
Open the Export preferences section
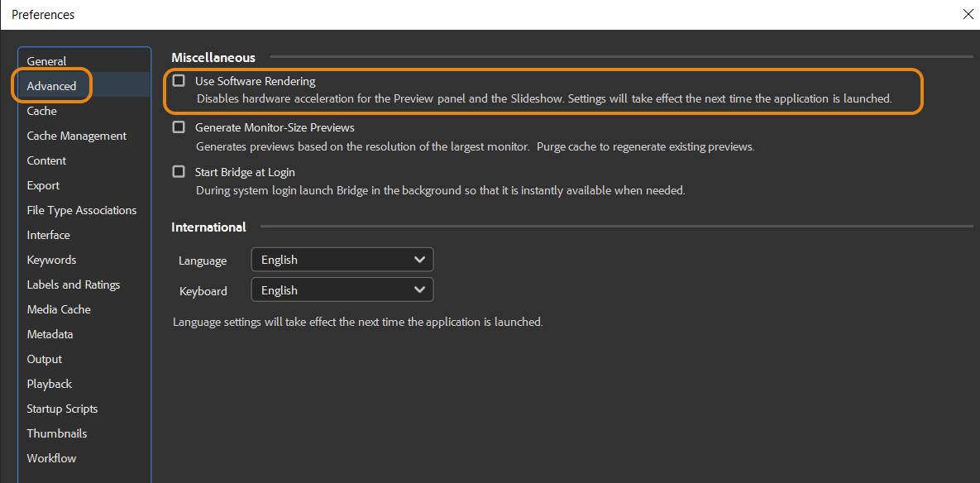click(x=43, y=184)
